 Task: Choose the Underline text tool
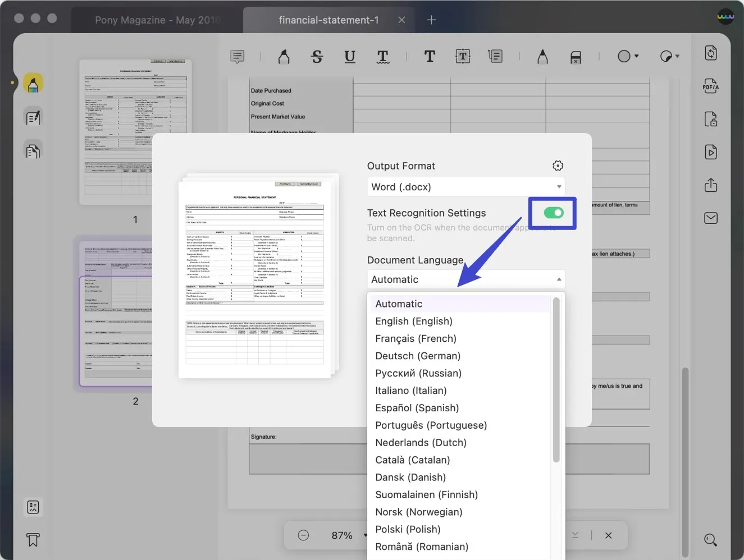coord(350,56)
